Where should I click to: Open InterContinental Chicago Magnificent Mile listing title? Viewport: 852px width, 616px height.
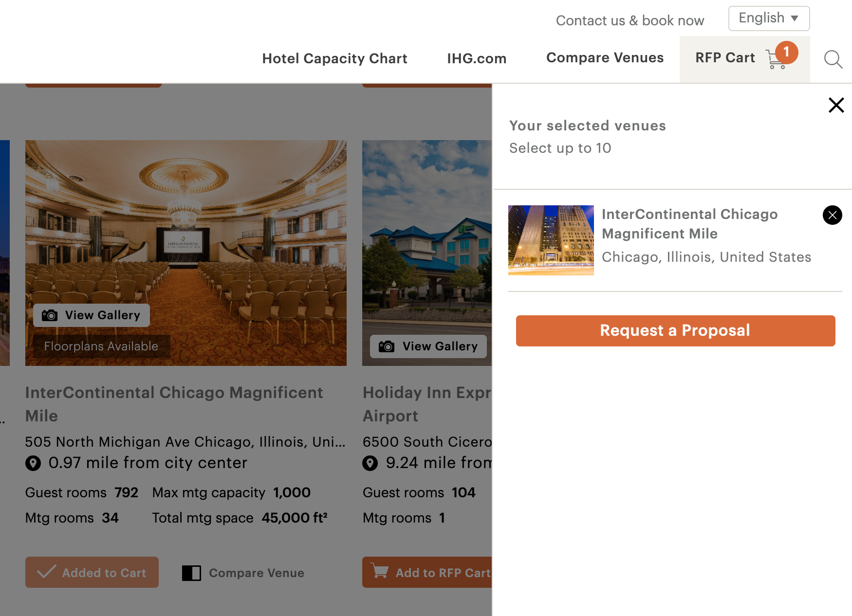pos(174,404)
